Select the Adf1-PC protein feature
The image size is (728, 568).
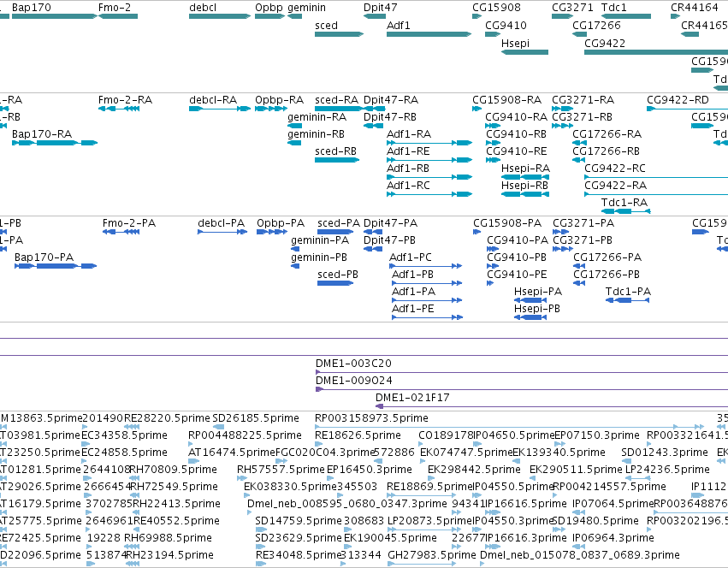coord(426,266)
